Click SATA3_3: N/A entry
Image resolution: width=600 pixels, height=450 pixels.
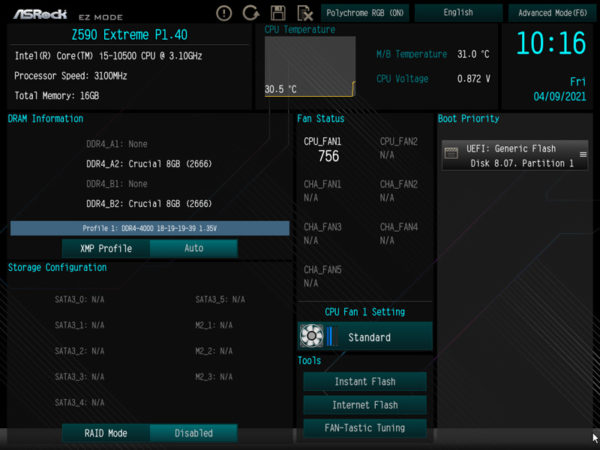[79, 377]
